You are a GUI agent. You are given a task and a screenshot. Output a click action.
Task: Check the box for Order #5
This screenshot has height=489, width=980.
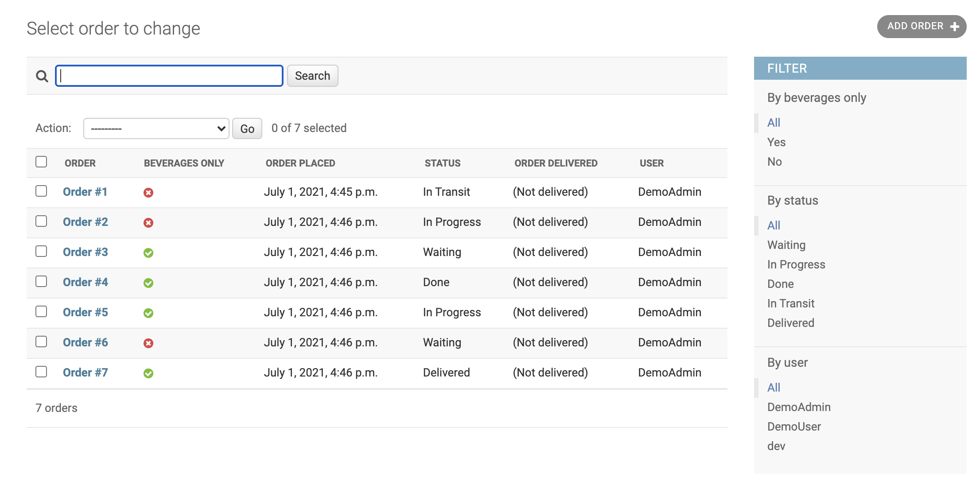click(x=41, y=311)
